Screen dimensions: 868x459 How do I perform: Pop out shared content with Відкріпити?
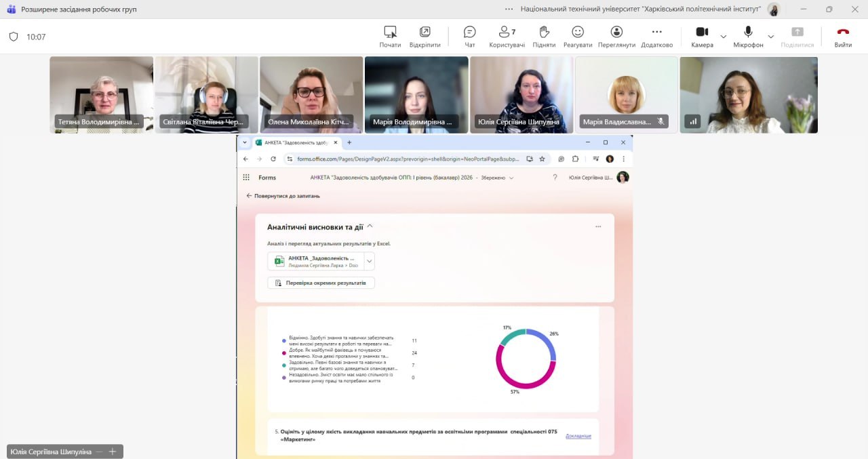[425, 37]
